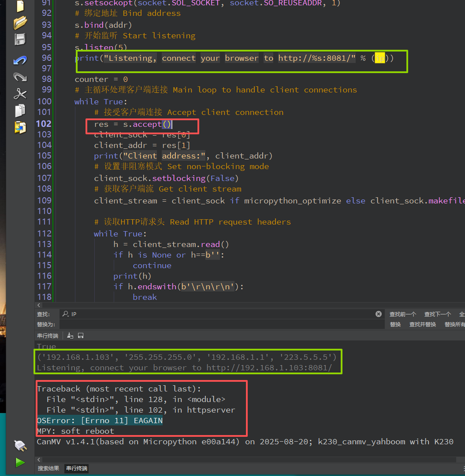Screen dimensions: 465x476
Task: Click the grey Redo arrow icon
Action: tap(20, 77)
